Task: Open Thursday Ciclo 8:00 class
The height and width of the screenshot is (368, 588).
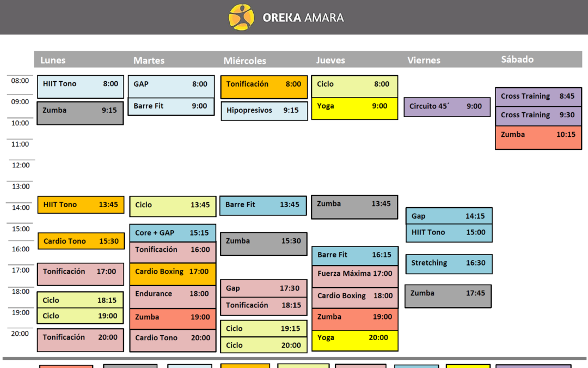Action: [355, 87]
